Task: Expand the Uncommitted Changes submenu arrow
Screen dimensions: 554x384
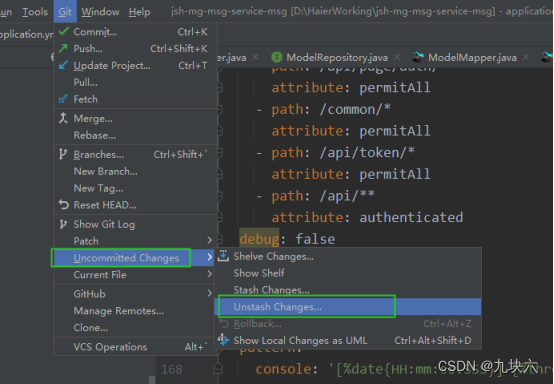Action: pyautogui.click(x=210, y=257)
